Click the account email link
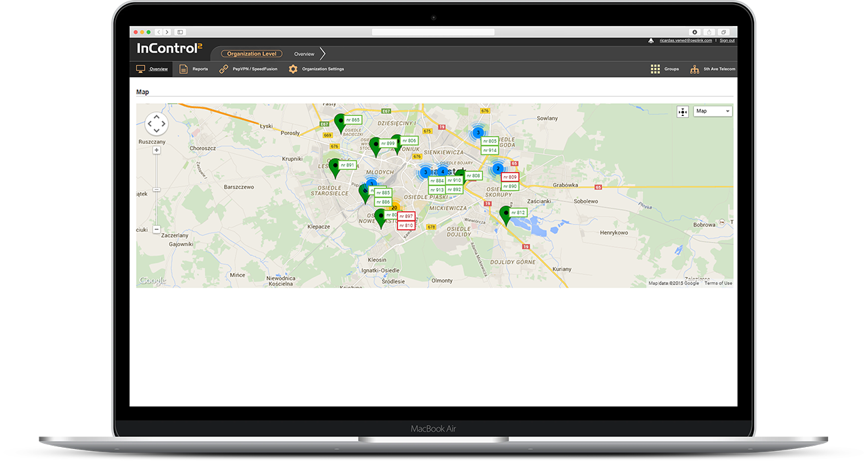 point(685,41)
